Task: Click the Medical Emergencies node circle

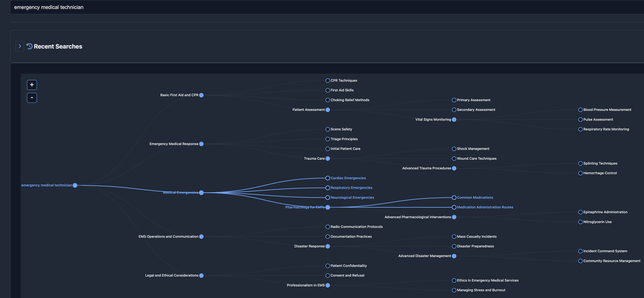Action: [202, 193]
